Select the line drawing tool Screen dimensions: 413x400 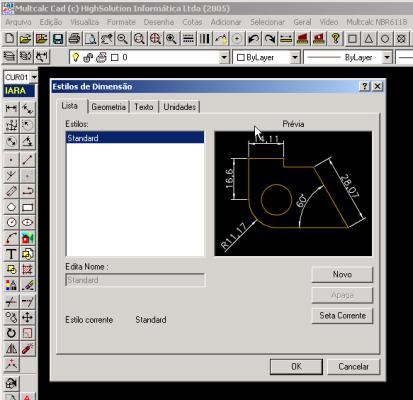(x=27, y=160)
